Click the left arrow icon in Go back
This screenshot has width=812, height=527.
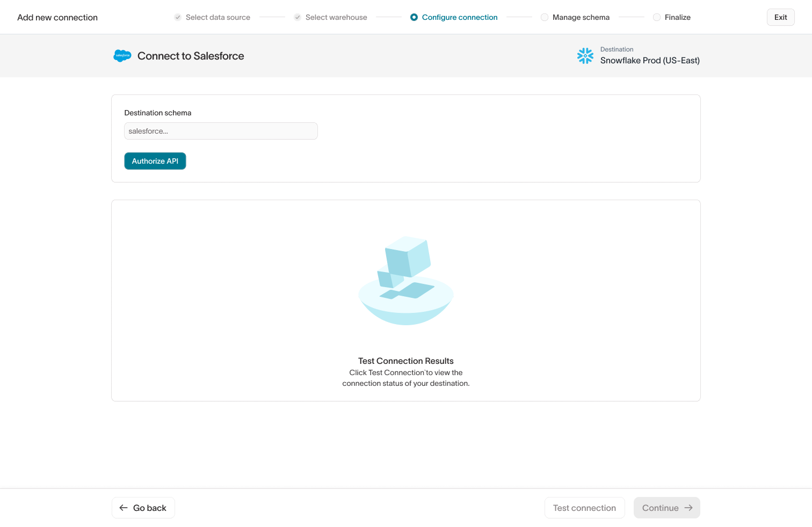pyautogui.click(x=124, y=508)
